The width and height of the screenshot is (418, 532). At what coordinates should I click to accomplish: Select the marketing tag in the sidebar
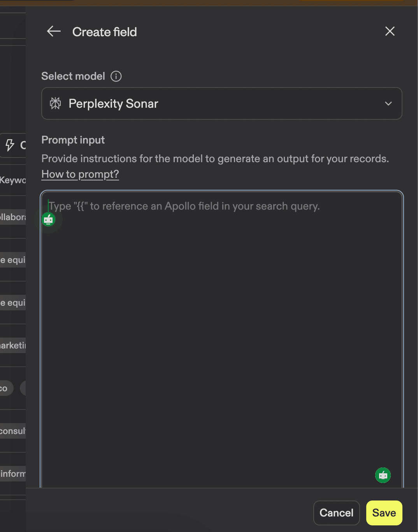point(12,345)
